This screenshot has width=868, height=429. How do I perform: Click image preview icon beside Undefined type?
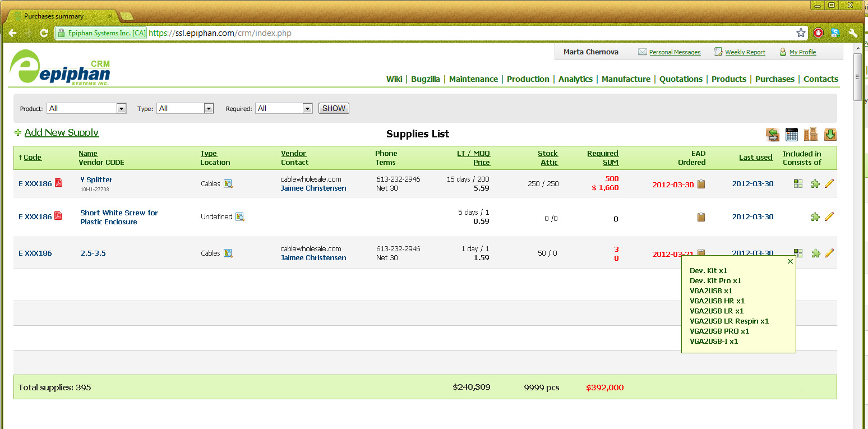pyautogui.click(x=240, y=216)
